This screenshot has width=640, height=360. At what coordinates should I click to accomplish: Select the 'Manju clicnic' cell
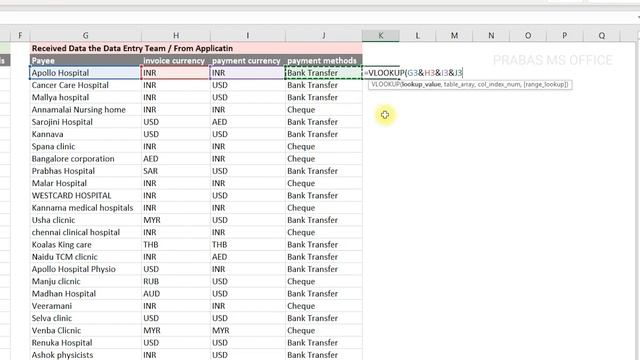tap(85, 281)
